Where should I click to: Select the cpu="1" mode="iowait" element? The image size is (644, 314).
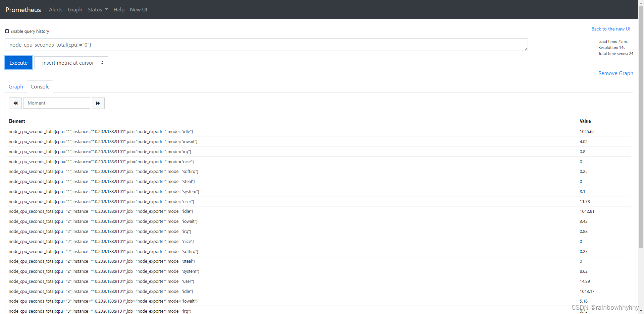click(x=103, y=141)
